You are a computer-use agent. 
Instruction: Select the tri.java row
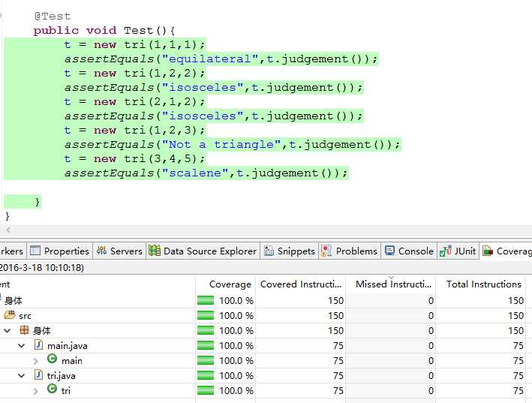(263, 375)
